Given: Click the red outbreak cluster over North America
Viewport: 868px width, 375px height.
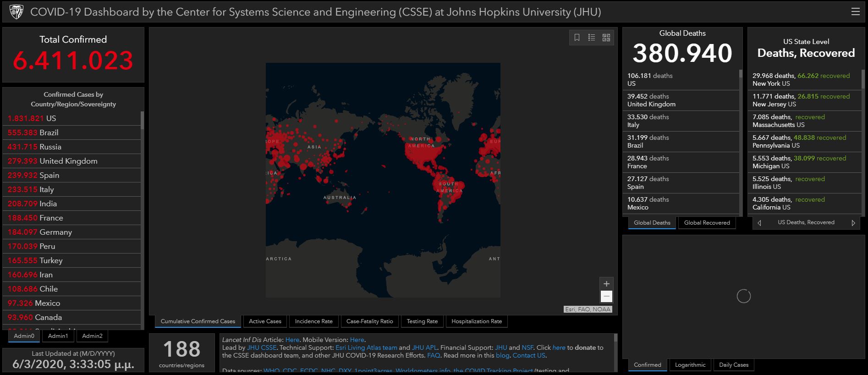Looking at the screenshot, I should click(x=424, y=154).
